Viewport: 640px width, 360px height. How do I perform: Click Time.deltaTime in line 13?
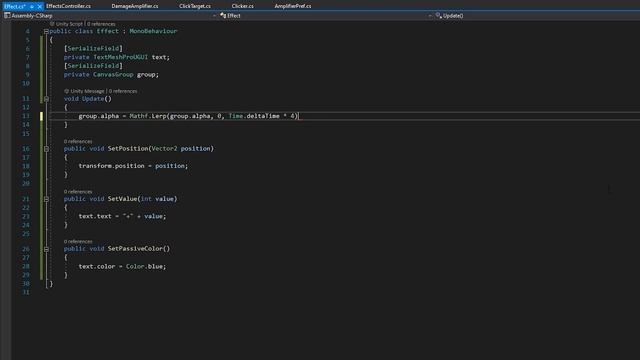click(x=254, y=116)
